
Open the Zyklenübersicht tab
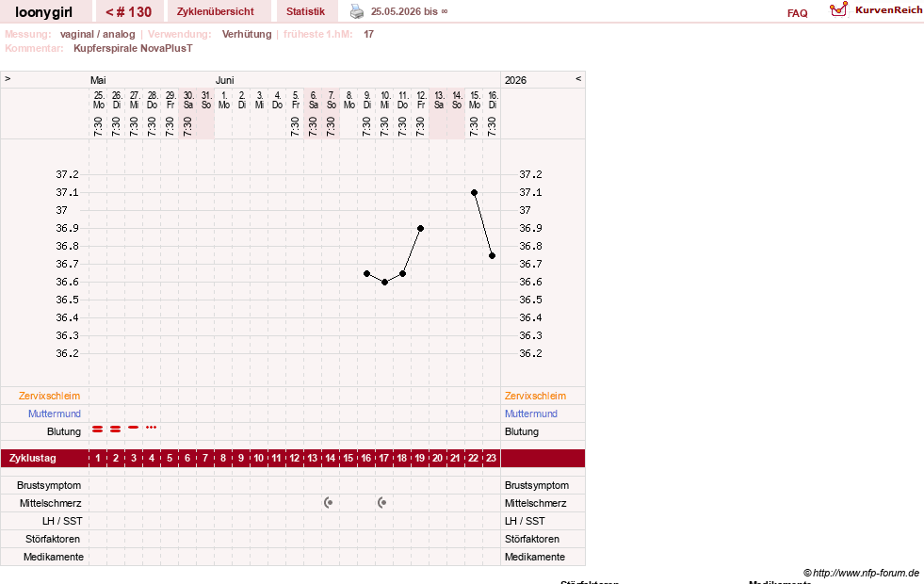tap(216, 11)
